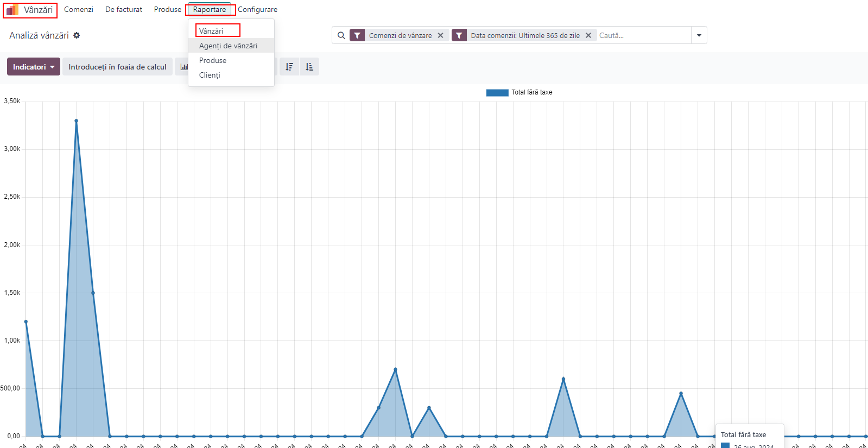Open the Comenzi menu
This screenshot has height=448, width=868.
pos(79,9)
